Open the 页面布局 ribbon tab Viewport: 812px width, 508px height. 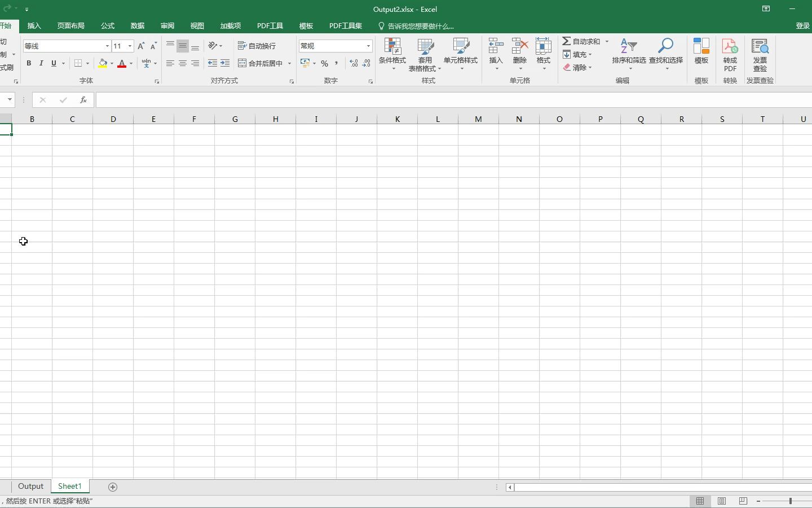coord(71,26)
